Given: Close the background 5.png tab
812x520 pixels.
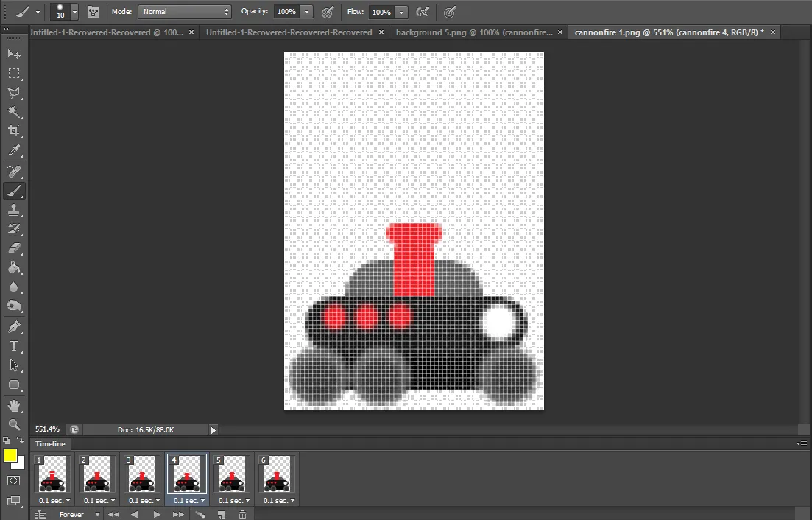Looking at the screenshot, I should click(559, 32).
